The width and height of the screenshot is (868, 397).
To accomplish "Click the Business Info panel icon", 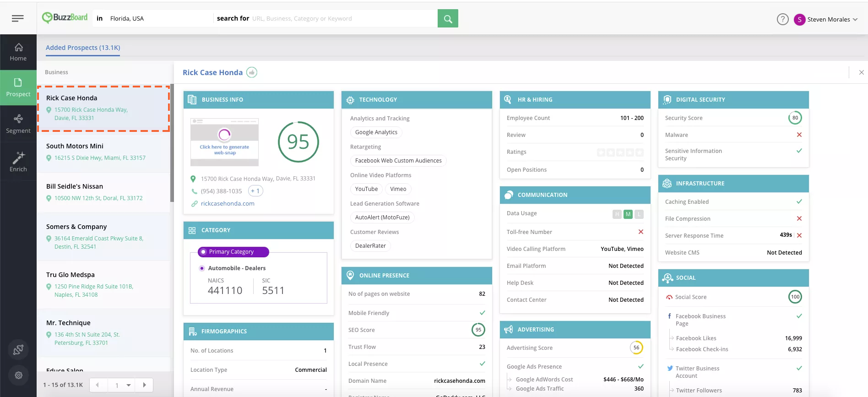I will click(x=192, y=99).
